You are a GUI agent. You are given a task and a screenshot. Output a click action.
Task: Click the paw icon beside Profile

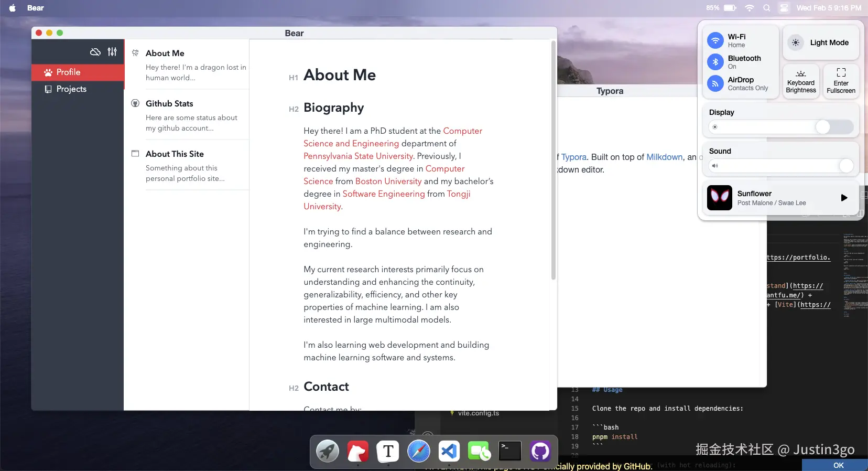(x=48, y=72)
